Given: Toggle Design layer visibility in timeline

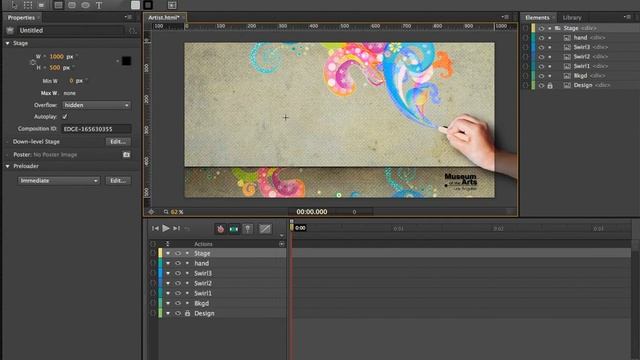Looking at the screenshot, I should coord(178,313).
